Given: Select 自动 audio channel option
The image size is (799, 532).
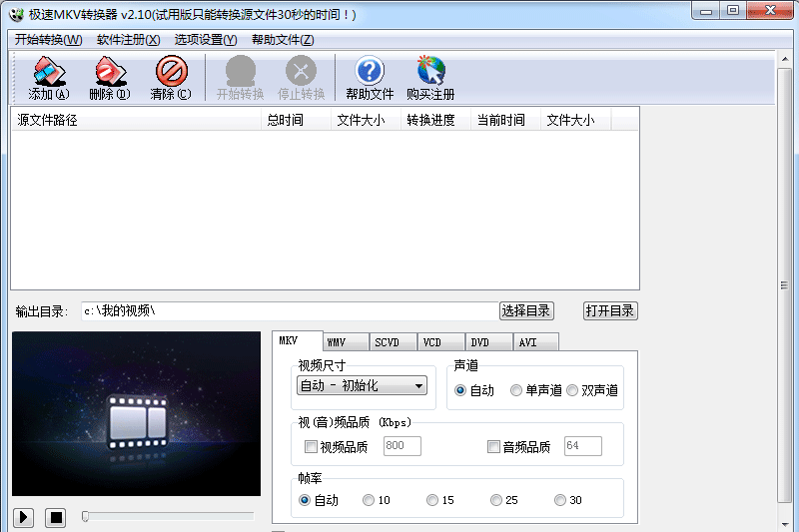Looking at the screenshot, I should [x=473, y=390].
